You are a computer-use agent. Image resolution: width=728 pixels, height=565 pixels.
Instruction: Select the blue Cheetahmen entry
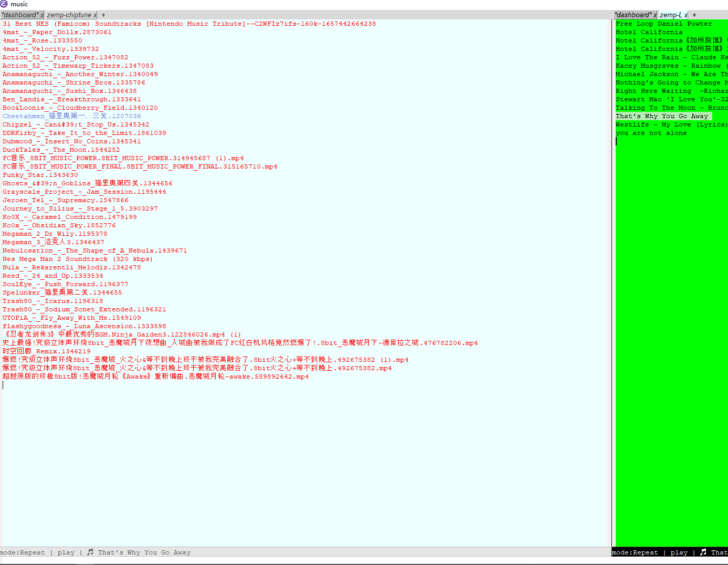(x=72, y=116)
